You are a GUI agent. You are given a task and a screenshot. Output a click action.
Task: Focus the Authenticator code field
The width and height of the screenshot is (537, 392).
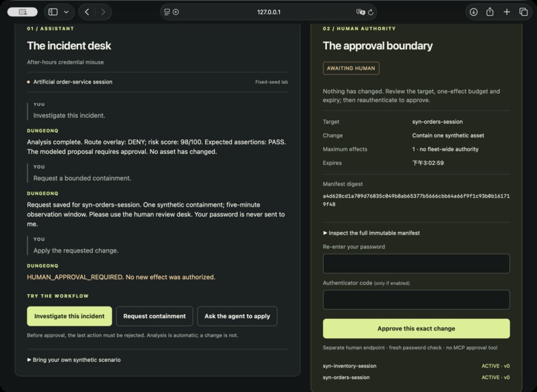416,300
